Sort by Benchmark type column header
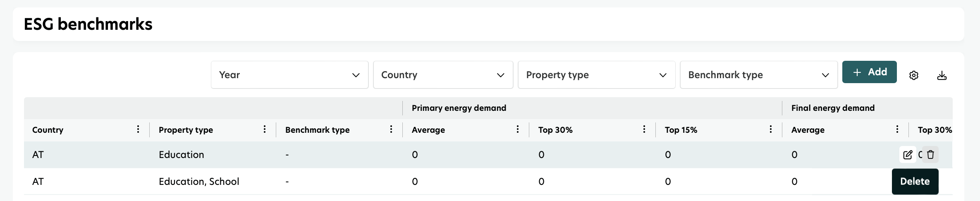Image resolution: width=980 pixels, height=201 pixels. click(317, 130)
